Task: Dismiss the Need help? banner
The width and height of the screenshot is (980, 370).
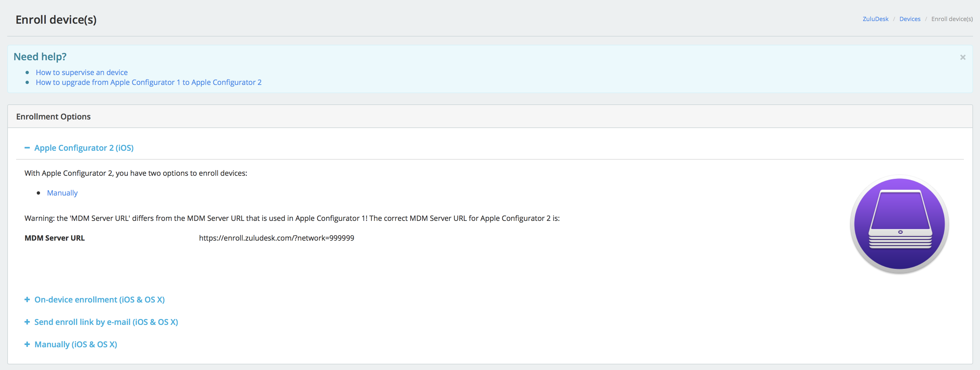Action: point(963,57)
